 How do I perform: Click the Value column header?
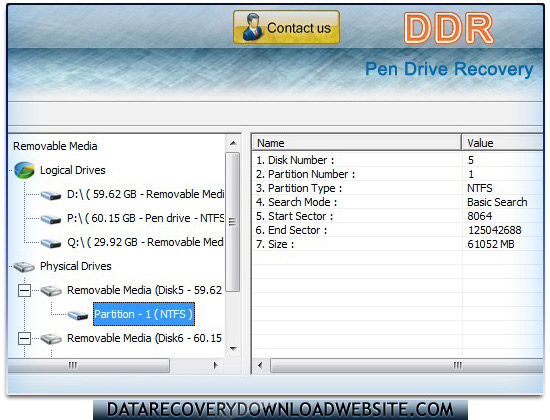(x=502, y=143)
